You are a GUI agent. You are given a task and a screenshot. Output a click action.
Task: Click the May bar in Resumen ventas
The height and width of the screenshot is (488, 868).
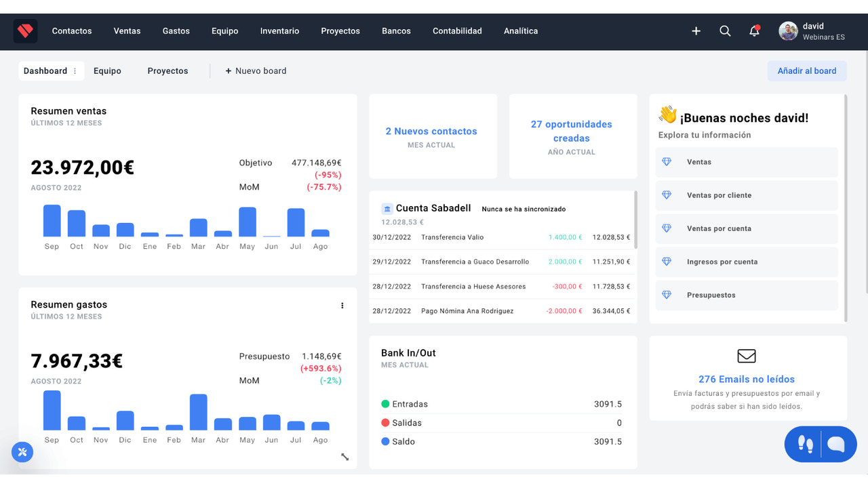[248, 222]
